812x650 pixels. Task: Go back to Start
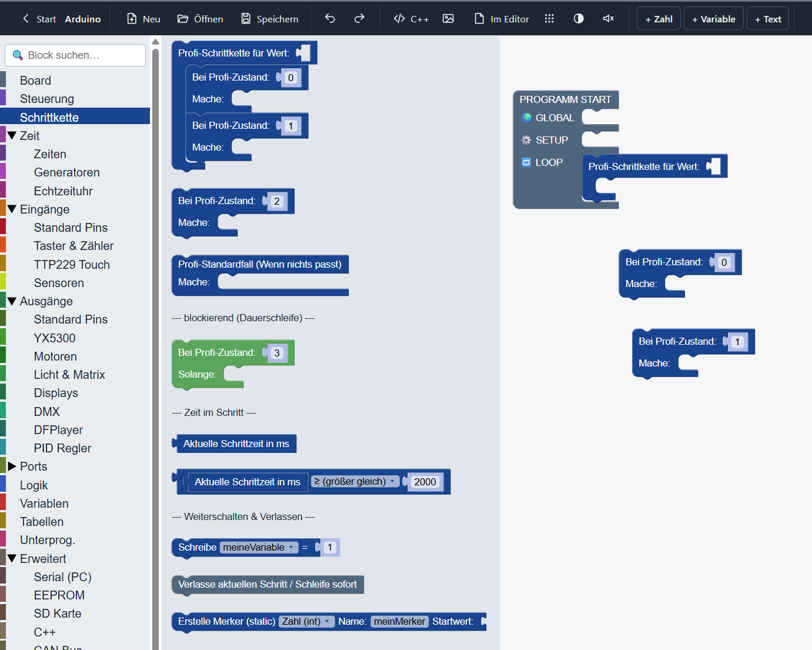click(39, 19)
